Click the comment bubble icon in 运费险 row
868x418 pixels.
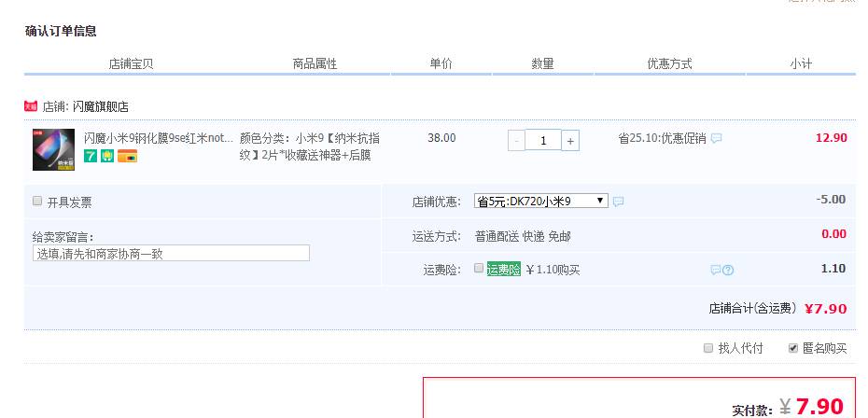pos(715,270)
